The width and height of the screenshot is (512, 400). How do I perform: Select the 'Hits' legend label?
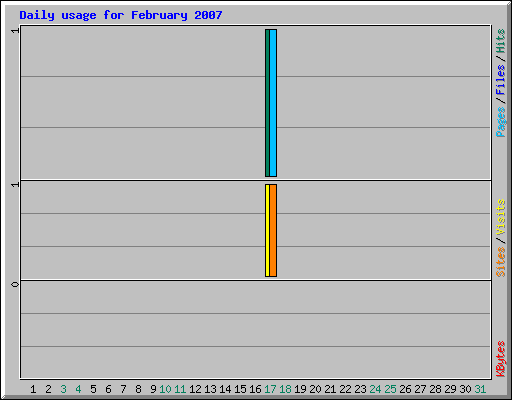click(x=500, y=41)
